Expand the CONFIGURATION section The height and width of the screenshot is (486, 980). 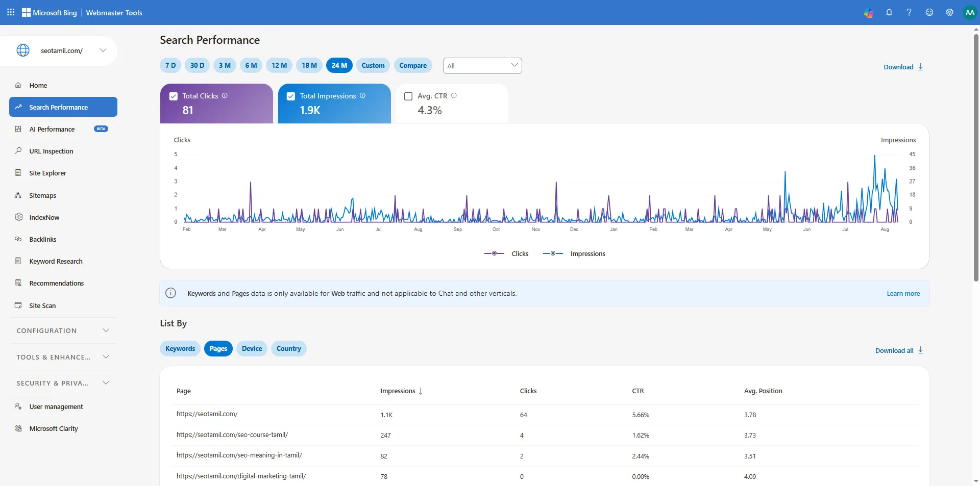coord(63,330)
